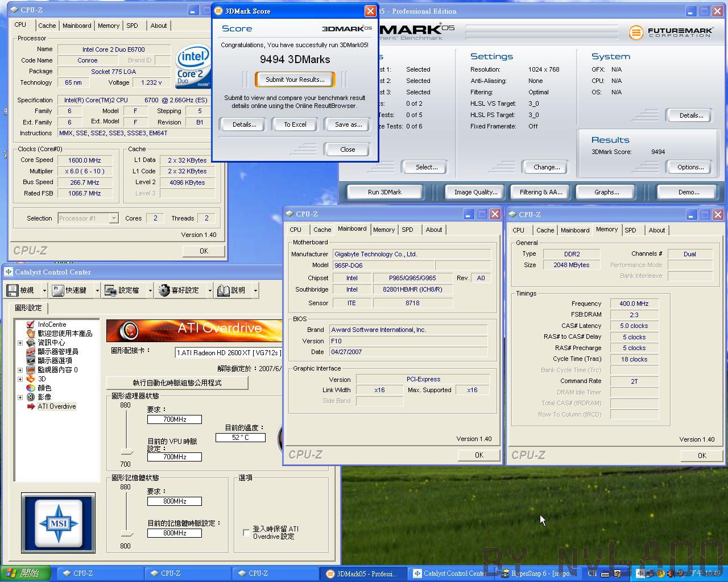Click the Details button in the 3DMark Score dialog
The height and width of the screenshot is (582, 728).
pos(244,124)
